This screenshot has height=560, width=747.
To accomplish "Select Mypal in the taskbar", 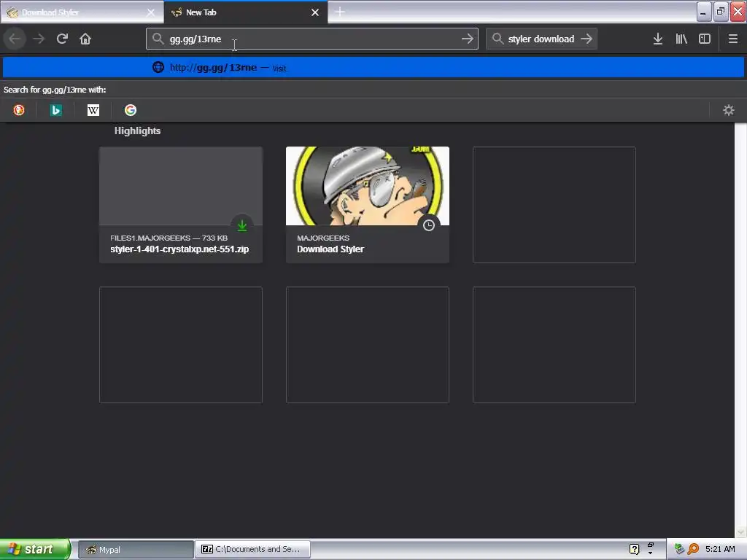I will tap(135, 550).
